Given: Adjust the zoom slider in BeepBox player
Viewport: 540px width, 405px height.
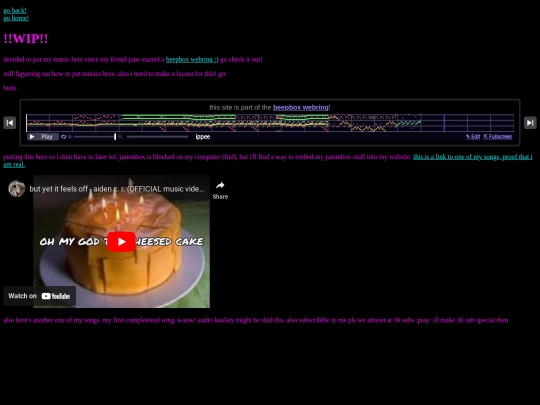Looking at the screenshot, I should coord(157,137).
